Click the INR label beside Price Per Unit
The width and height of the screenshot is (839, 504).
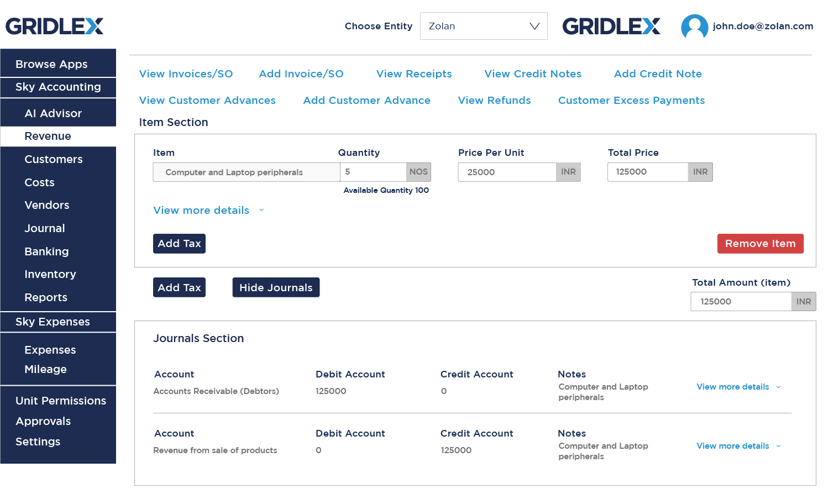[x=568, y=172]
